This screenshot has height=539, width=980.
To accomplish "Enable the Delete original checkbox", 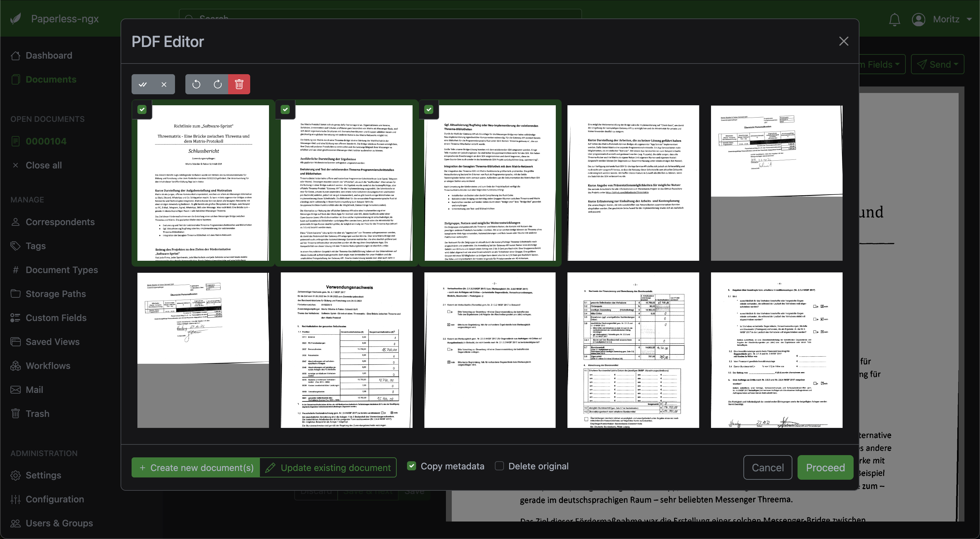I will [499, 466].
